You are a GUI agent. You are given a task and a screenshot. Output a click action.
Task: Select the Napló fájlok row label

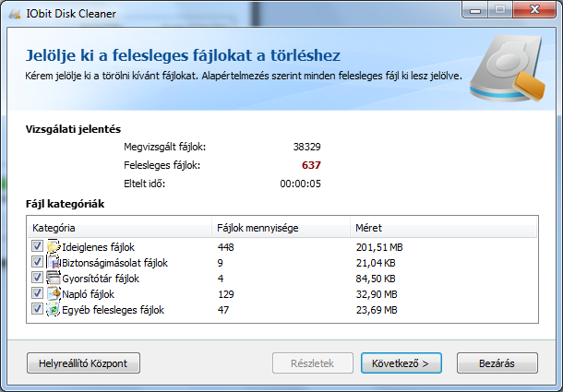pyautogui.click(x=88, y=295)
